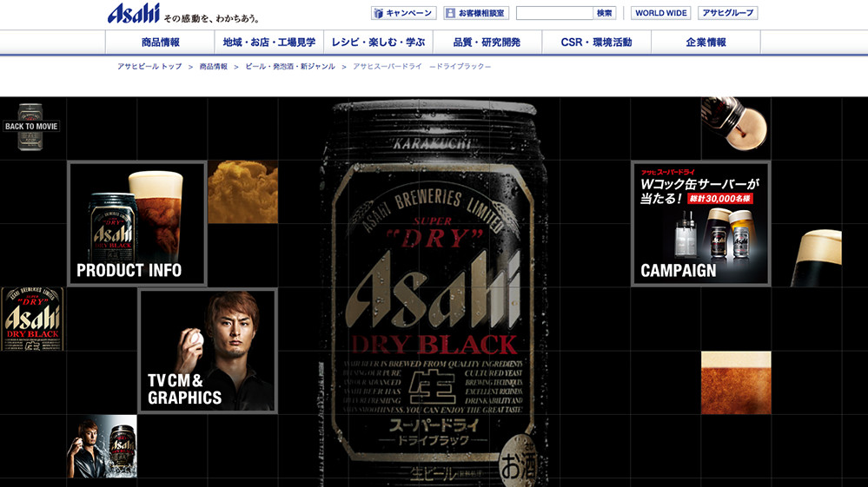Screen dimensions: 868x487
Task: Focus the search input field in the header
Action: [554, 13]
